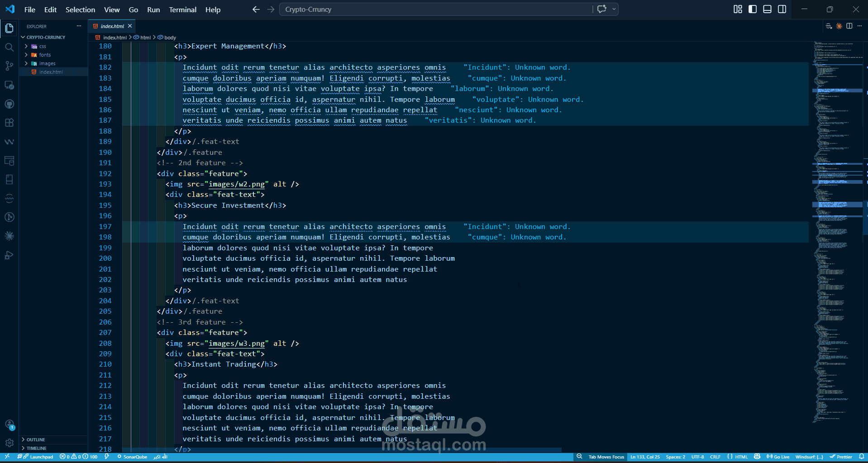Go forward with the navigation arrow
Image resolution: width=868 pixels, height=463 pixels.
271,9
